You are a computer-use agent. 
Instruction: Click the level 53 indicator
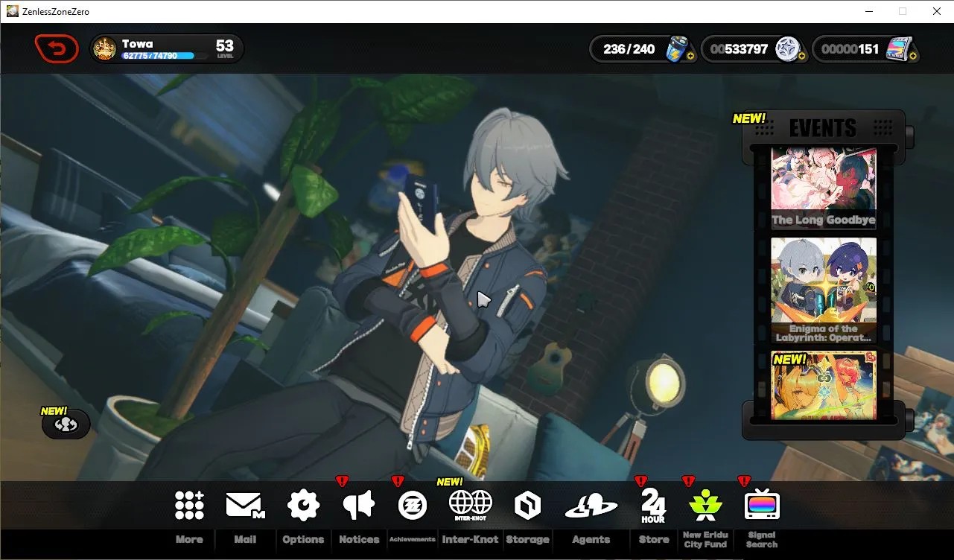pyautogui.click(x=225, y=49)
